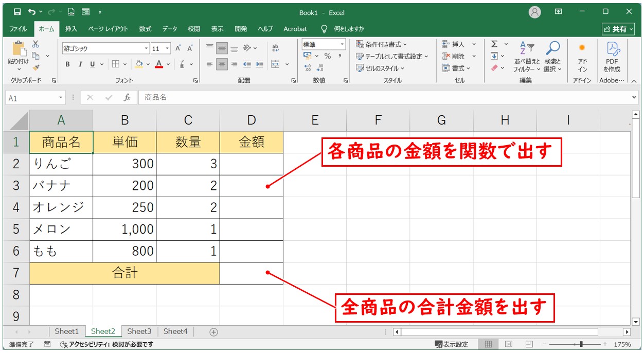Click the Increase font size icon
The image size is (644, 353).
(x=178, y=48)
